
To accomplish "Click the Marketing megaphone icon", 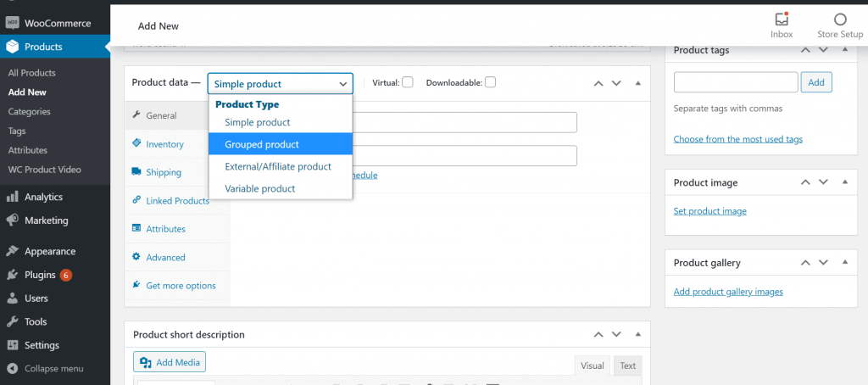I will click(x=12, y=220).
